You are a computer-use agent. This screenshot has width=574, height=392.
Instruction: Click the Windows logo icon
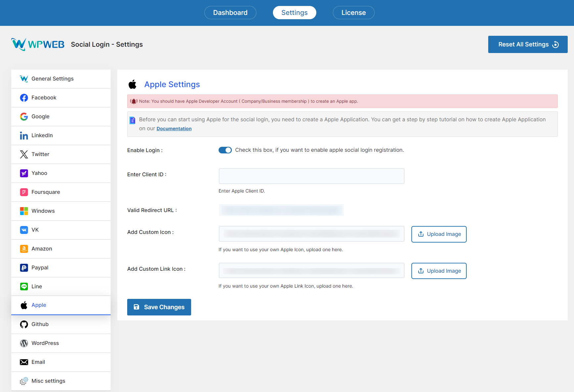[x=24, y=211]
